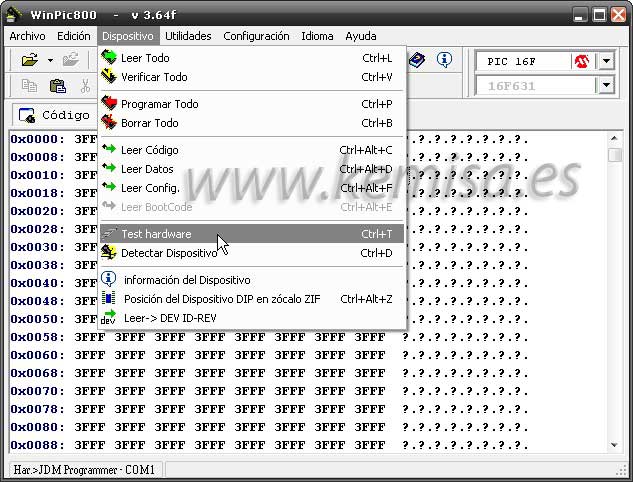
Task: Minimize the WinPic800 window
Action: point(580,15)
